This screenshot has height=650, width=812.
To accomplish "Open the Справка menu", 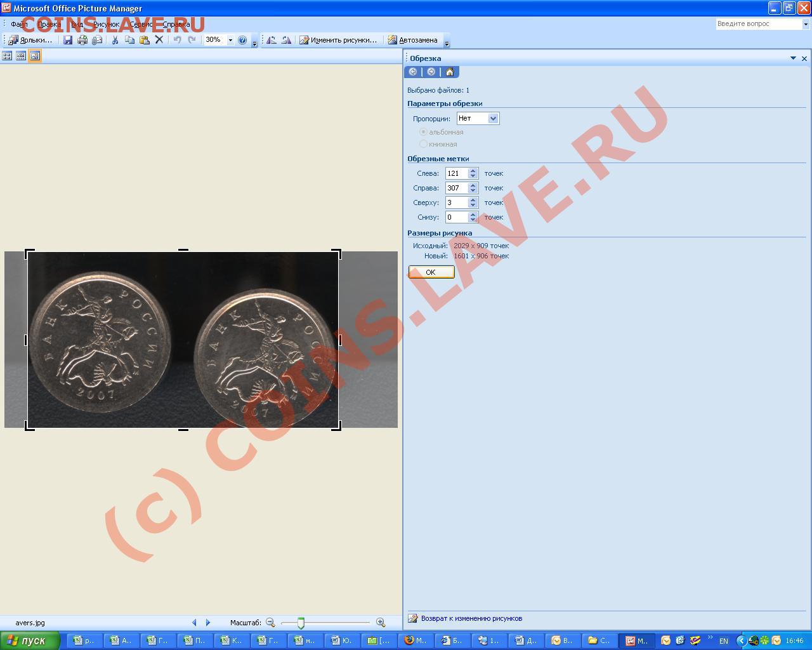I will tap(176, 24).
